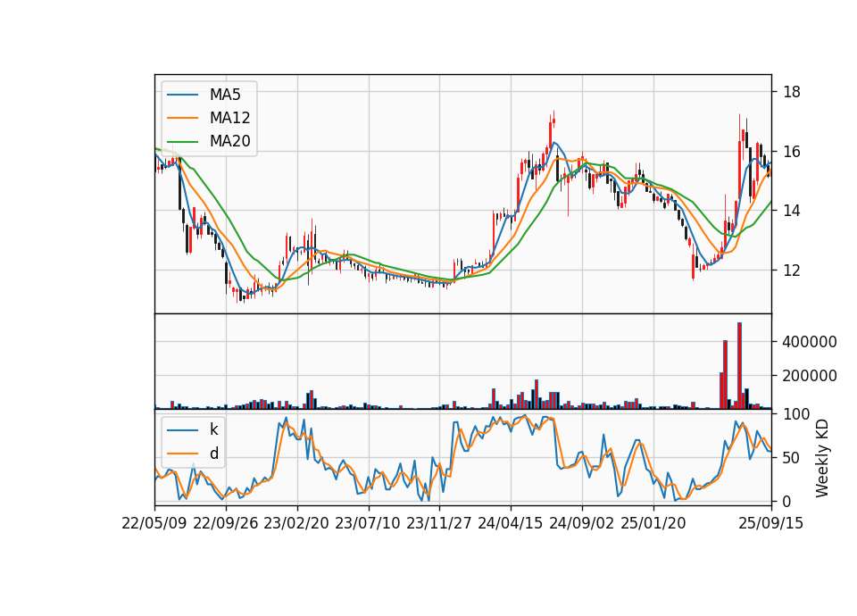This screenshot has width=857, height=616.
Task: Click the price axis value 12
Action: [x=792, y=270]
